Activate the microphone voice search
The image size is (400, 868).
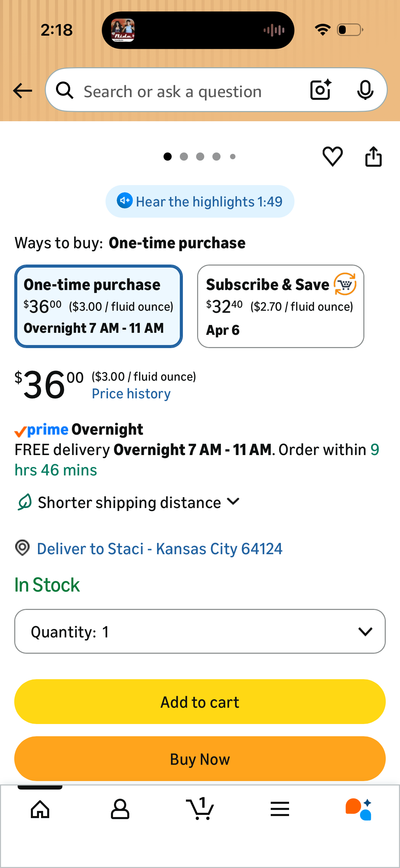(365, 90)
